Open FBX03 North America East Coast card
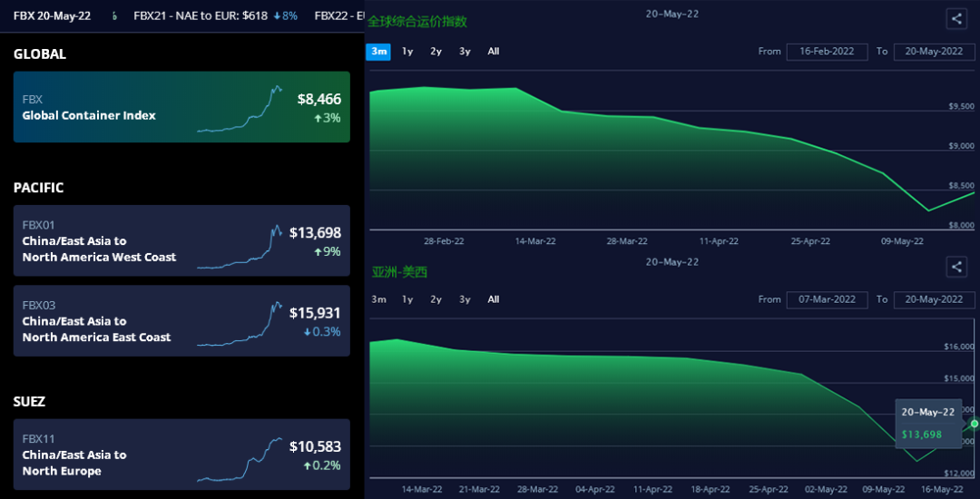 (181, 320)
